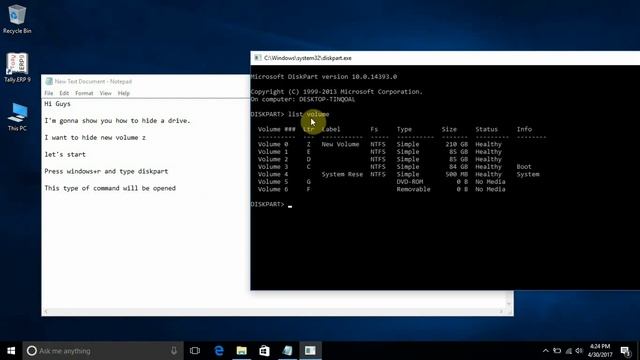Open the volume control tray icon

(x=579, y=351)
